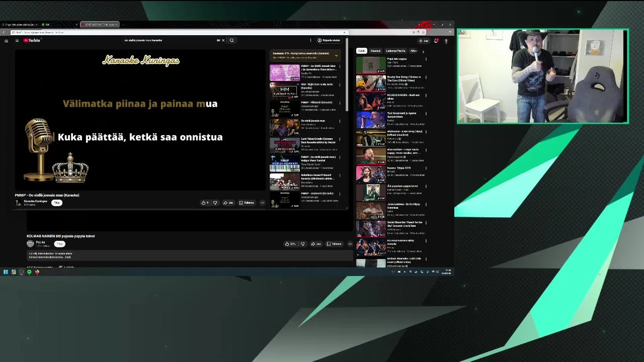Open a new browser tab with plus

[123, 24]
